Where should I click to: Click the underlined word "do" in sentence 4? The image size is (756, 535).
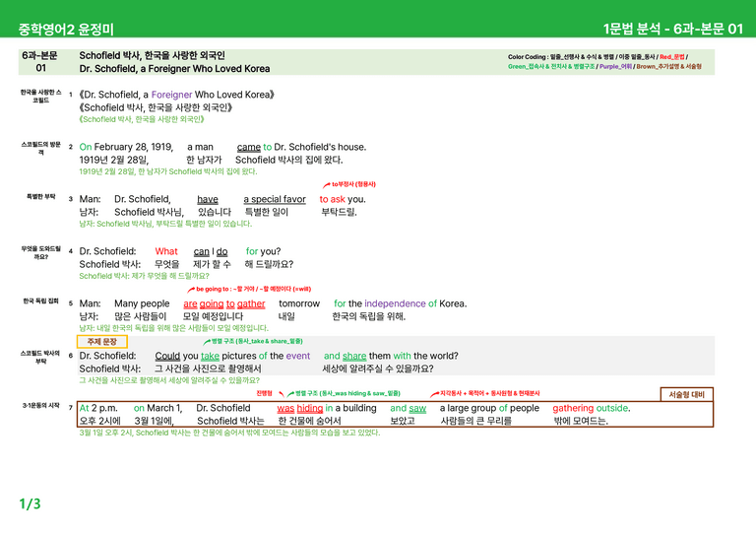point(221,251)
